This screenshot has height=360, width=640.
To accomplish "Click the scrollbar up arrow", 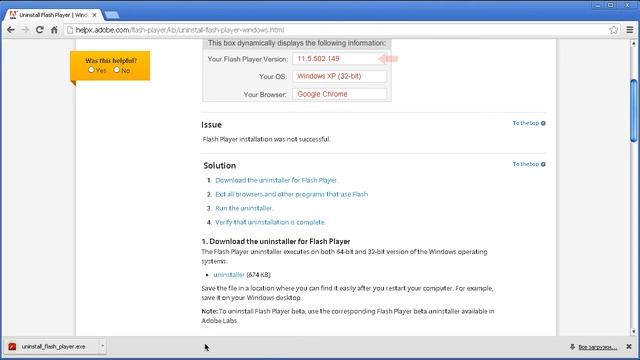I will click(633, 43).
